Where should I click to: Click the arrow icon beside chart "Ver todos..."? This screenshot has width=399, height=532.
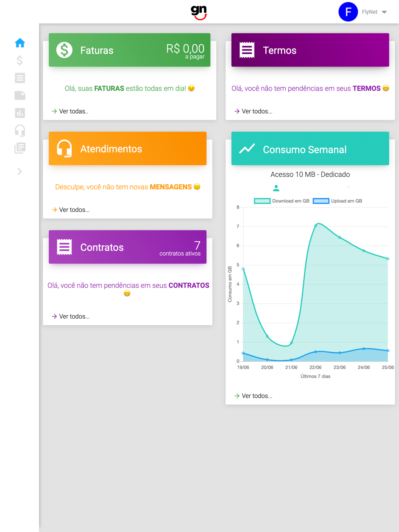pos(237,396)
